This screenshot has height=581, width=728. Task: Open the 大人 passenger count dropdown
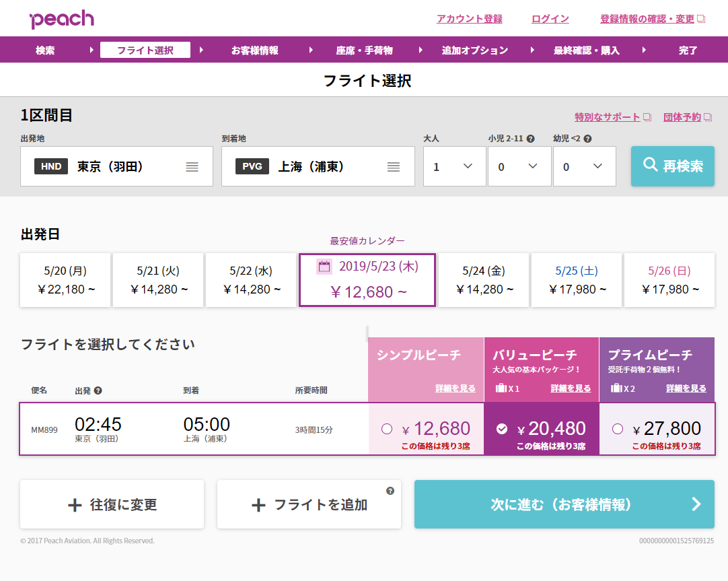pyautogui.click(x=455, y=166)
